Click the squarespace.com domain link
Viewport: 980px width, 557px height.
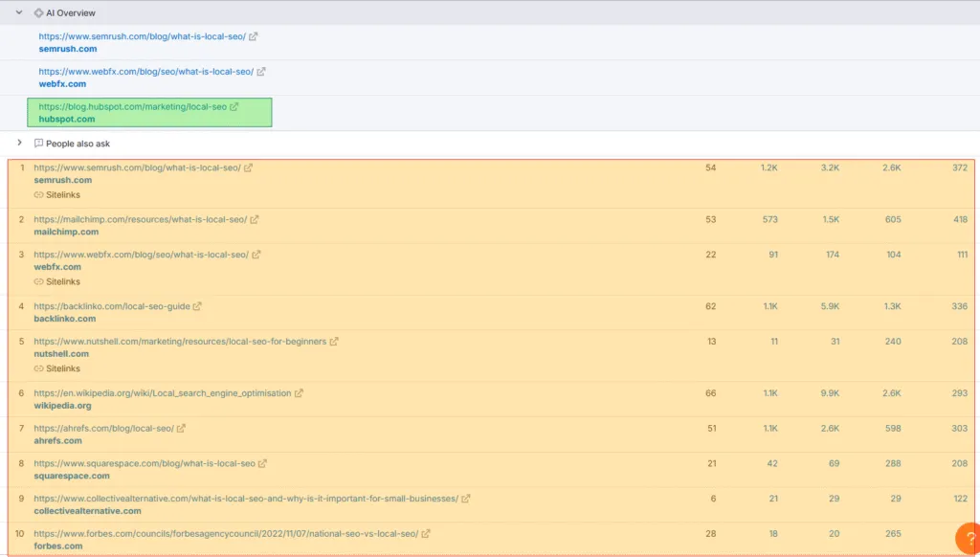(72, 476)
